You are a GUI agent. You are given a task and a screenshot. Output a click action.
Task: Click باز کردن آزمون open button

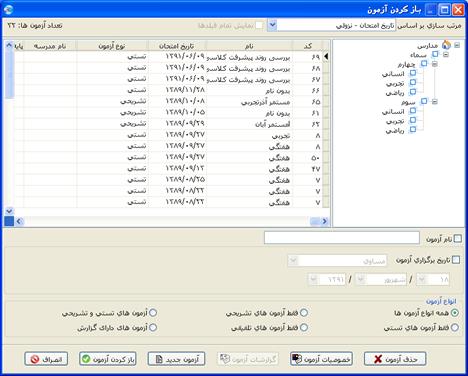[108, 359]
